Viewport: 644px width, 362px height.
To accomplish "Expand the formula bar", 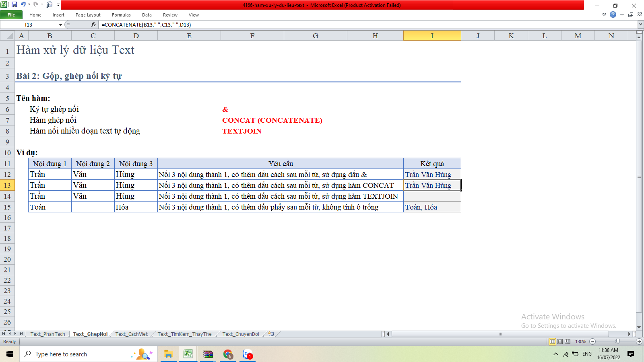I will 640,25.
